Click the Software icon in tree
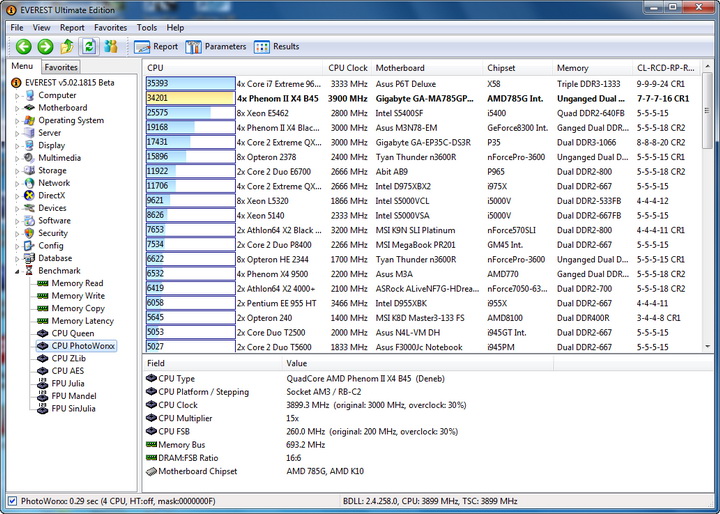This screenshot has height=514, width=720. pos(30,220)
